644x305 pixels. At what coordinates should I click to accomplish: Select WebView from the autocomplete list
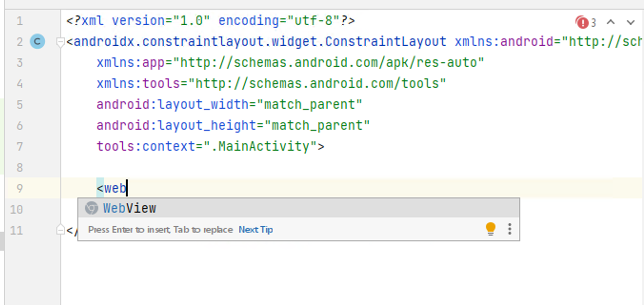130,208
